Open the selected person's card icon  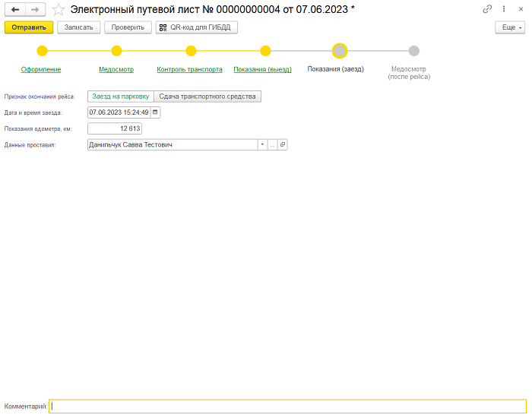[282, 144]
